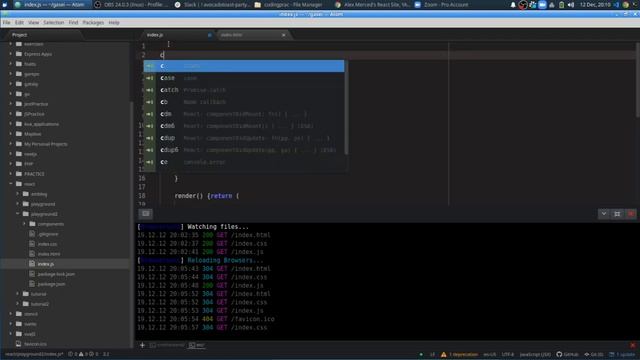Maximize the terminal panel

[x=617, y=214]
